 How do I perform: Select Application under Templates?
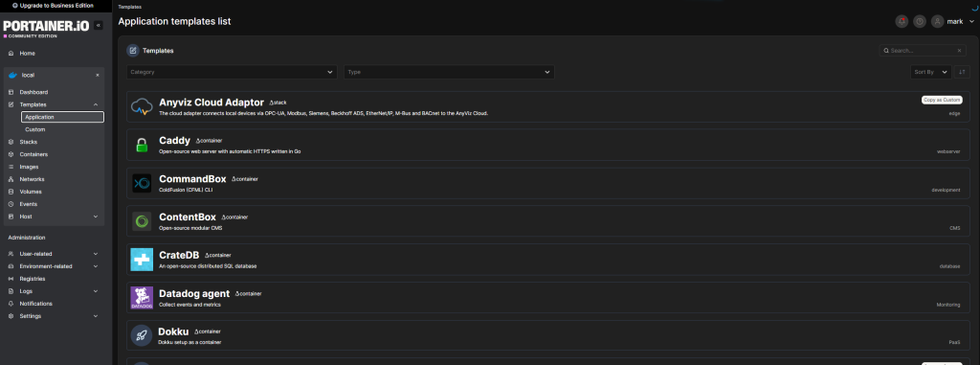(62, 117)
